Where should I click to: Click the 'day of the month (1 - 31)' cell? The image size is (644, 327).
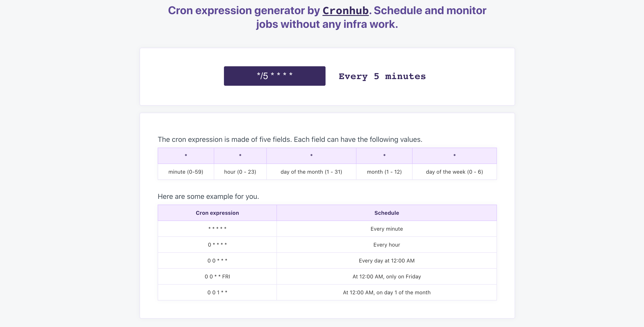coord(311,172)
